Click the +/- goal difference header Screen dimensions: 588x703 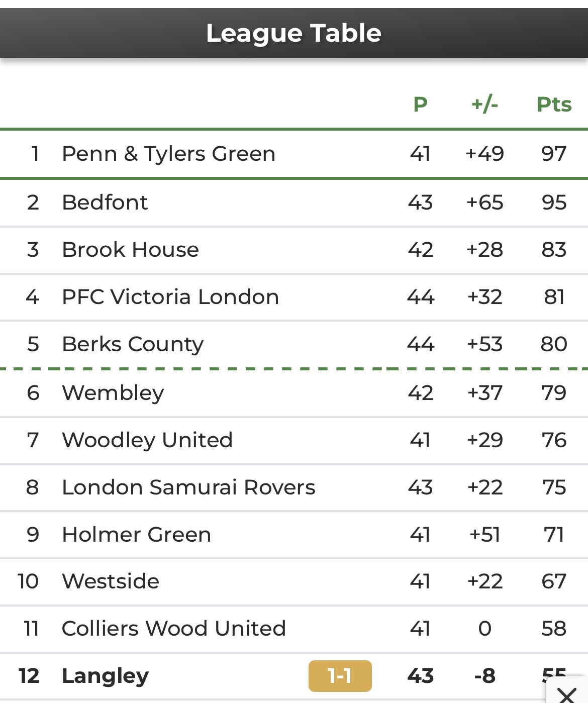click(x=484, y=105)
